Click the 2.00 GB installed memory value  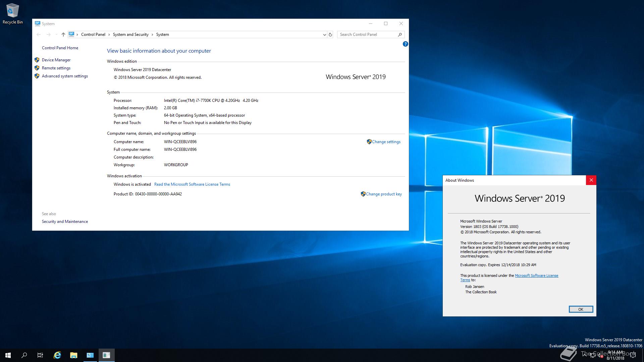170,108
